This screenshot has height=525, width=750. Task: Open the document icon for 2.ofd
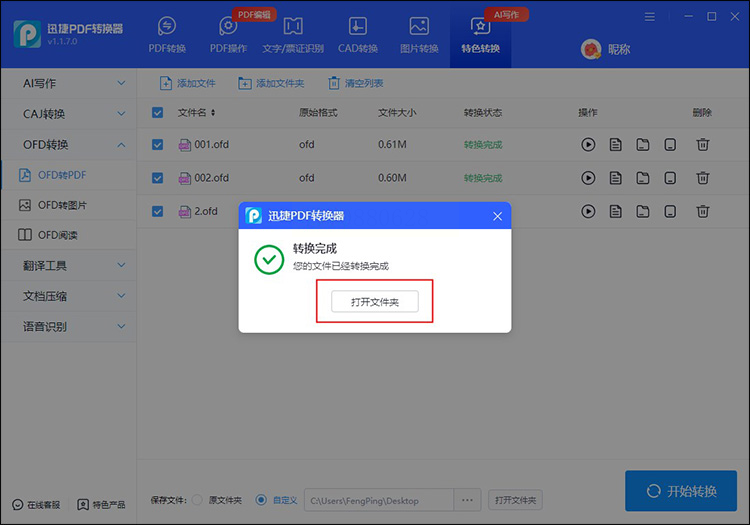pyautogui.click(x=616, y=211)
